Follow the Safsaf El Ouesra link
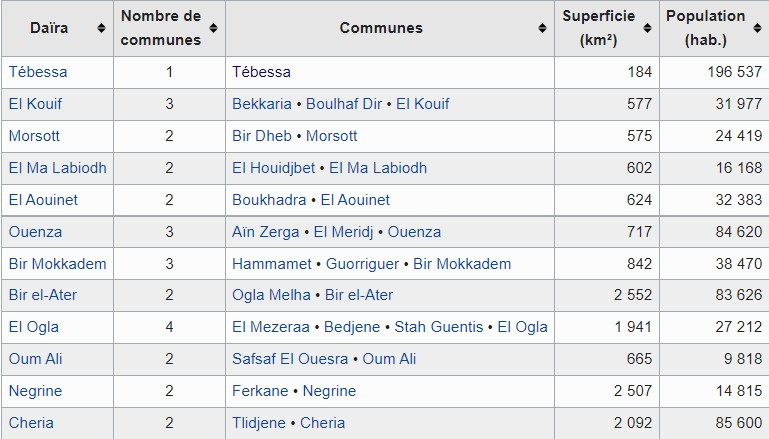Viewport: 769px width, 439px height. point(290,359)
